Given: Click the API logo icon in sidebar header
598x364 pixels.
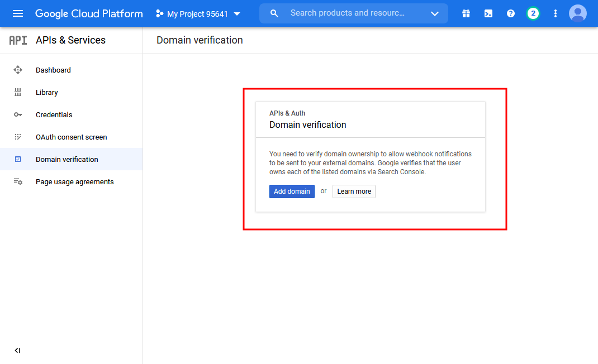Looking at the screenshot, I should click(x=18, y=40).
